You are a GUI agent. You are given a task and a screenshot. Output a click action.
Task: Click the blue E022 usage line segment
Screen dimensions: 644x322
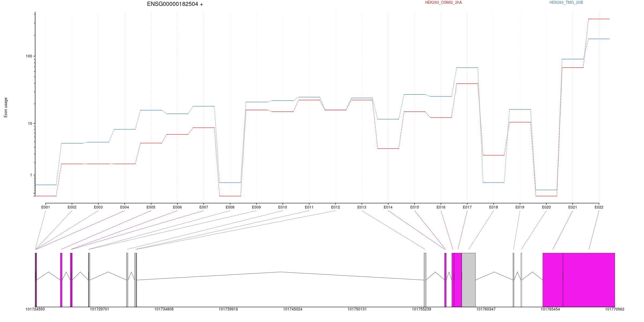(x=599, y=39)
